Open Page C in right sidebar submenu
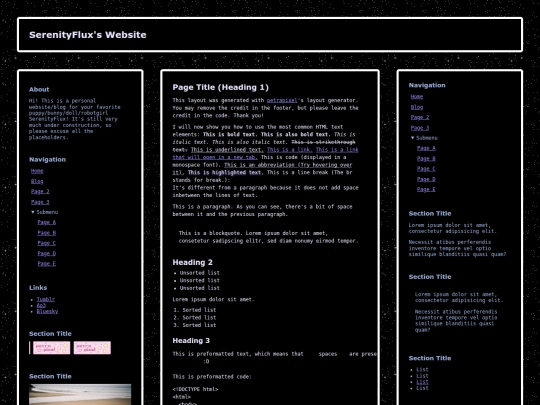 pyautogui.click(x=426, y=169)
